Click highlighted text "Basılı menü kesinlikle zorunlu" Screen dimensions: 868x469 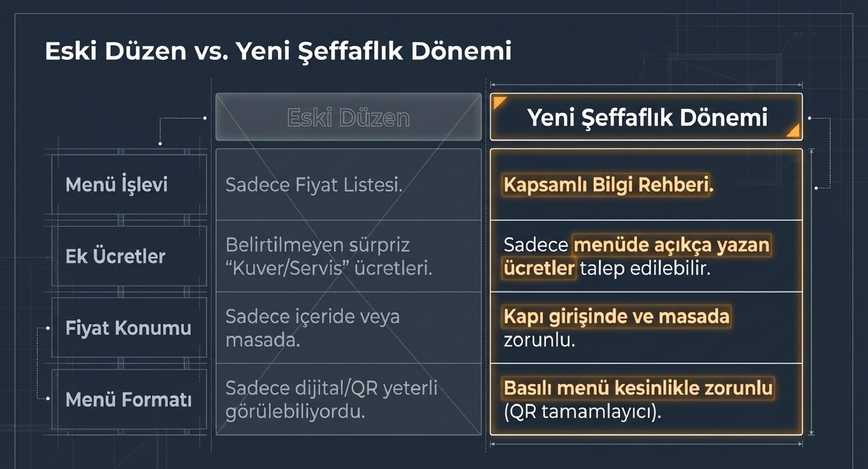(x=638, y=388)
